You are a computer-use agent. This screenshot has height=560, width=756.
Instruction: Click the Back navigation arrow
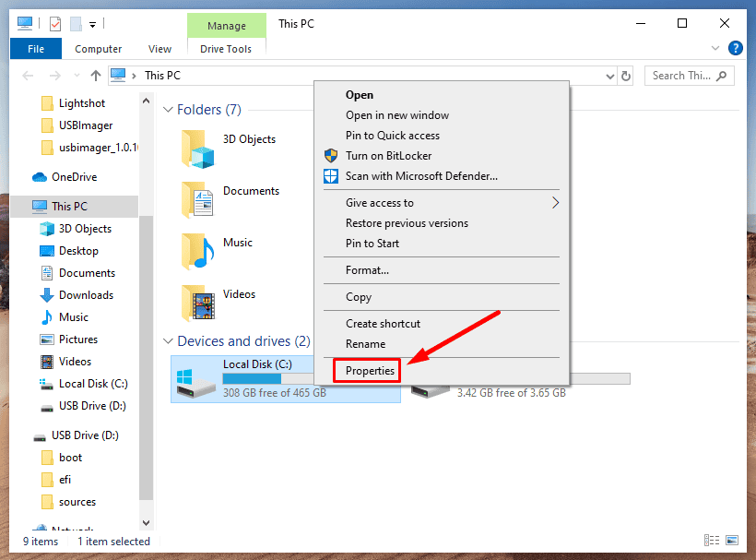coord(28,76)
